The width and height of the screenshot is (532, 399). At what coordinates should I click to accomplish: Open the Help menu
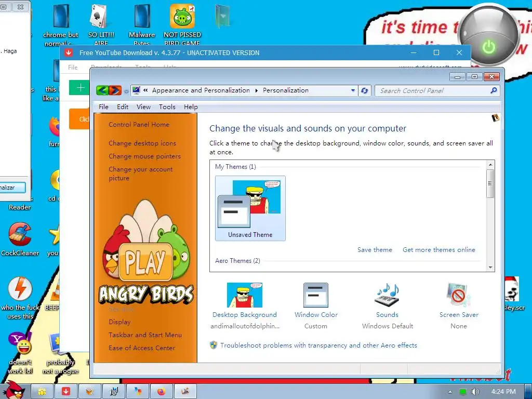tap(191, 107)
